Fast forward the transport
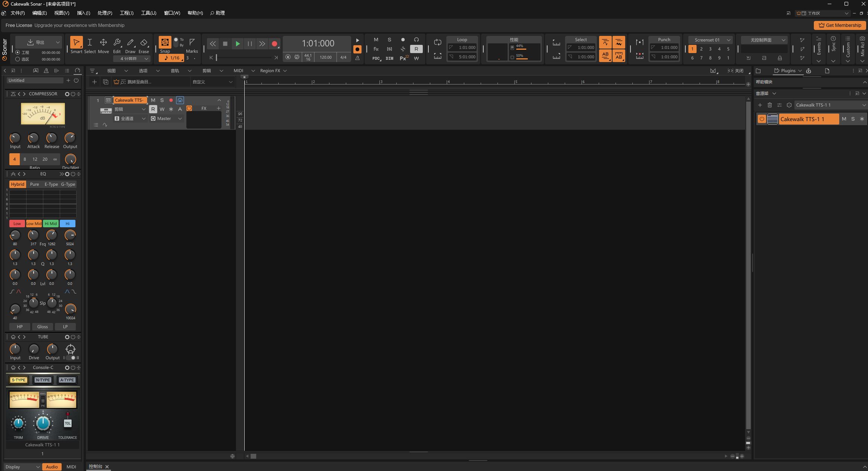The image size is (868, 471). click(x=262, y=44)
